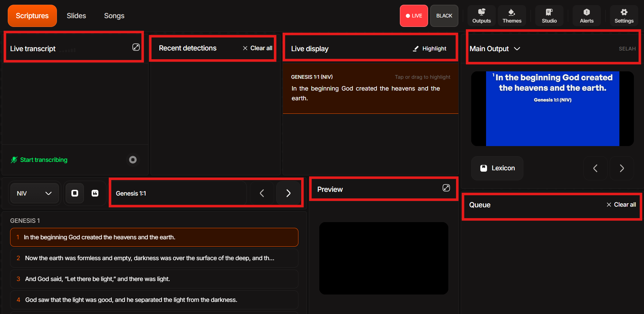Open the Outputs panel
The image size is (644, 314).
click(481, 16)
